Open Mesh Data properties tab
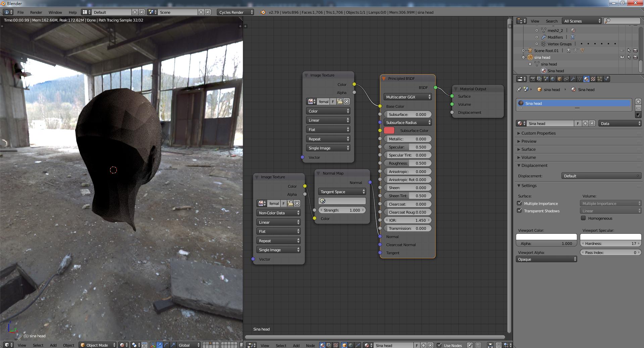The image size is (644, 348). point(580,79)
